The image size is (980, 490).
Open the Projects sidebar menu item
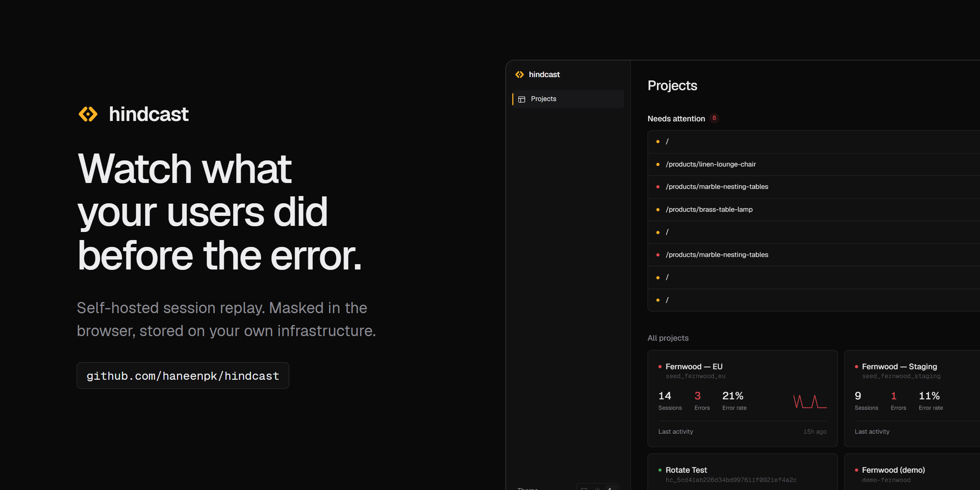[568, 99]
